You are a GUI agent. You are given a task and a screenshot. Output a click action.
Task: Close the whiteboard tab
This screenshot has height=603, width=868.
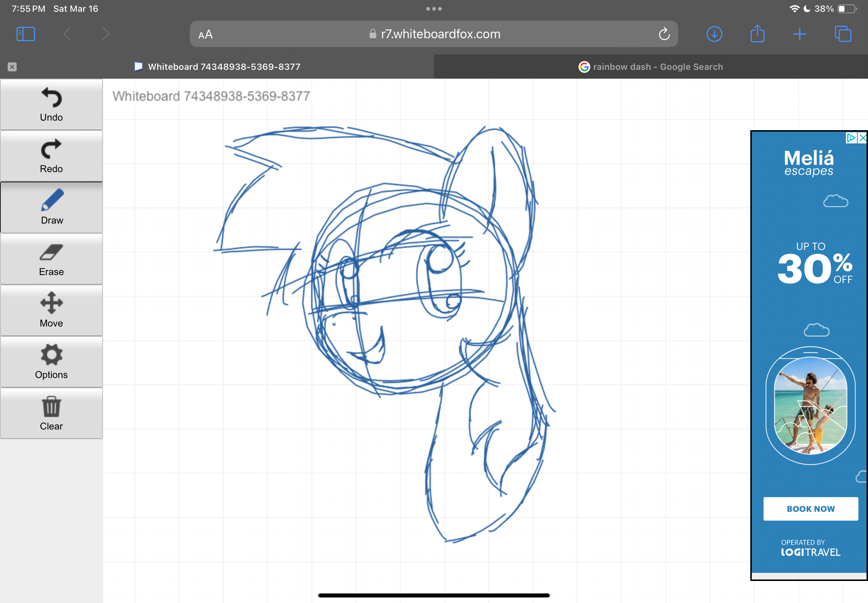[x=13, y=67]
